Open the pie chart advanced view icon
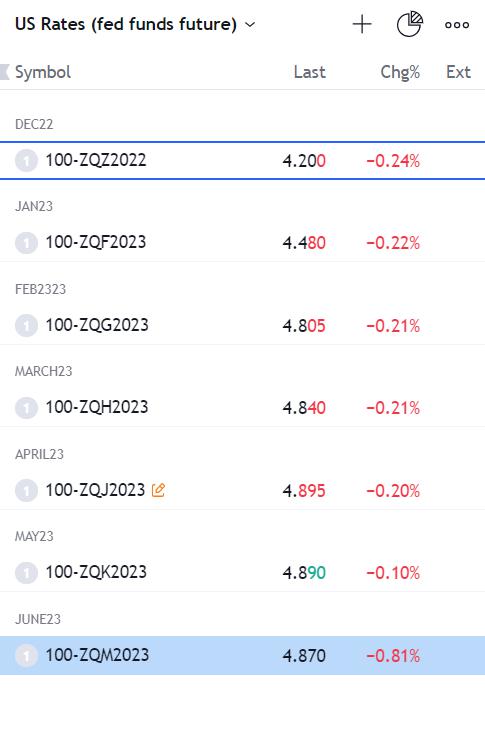 [x=409, y=24]
